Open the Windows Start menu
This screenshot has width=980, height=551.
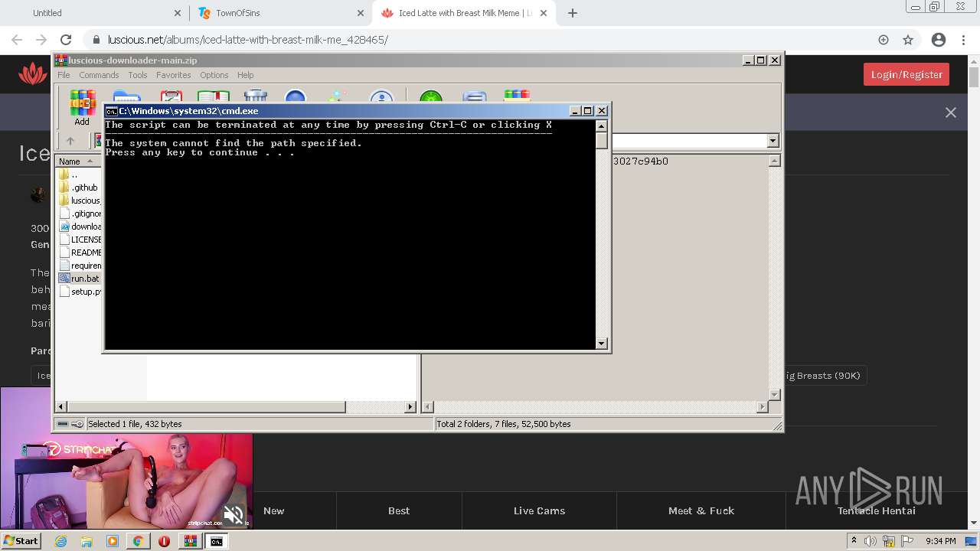(x=21, y=541)
